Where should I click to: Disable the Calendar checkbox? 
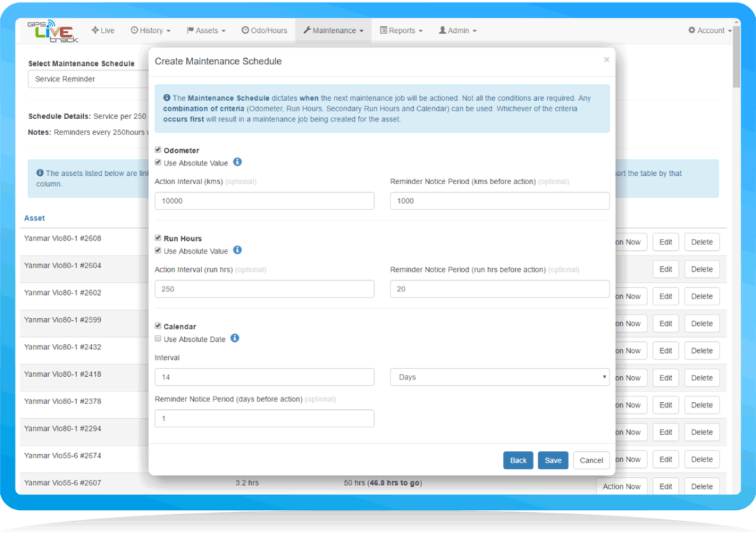pyautogui.click(x=158, y=326)
